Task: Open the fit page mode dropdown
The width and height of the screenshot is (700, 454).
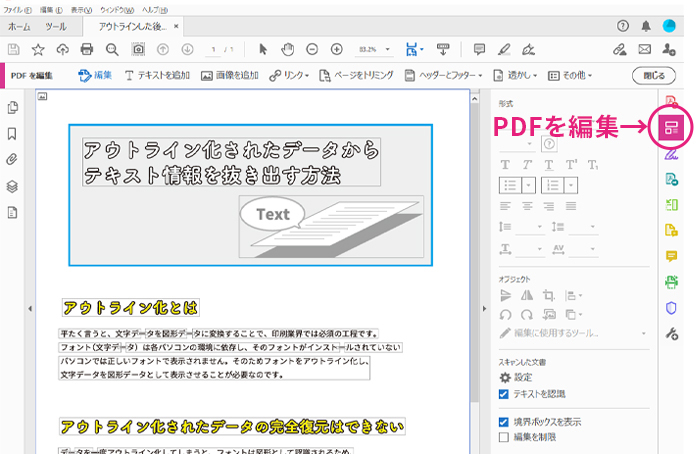Action: click(x=422, y=49)
